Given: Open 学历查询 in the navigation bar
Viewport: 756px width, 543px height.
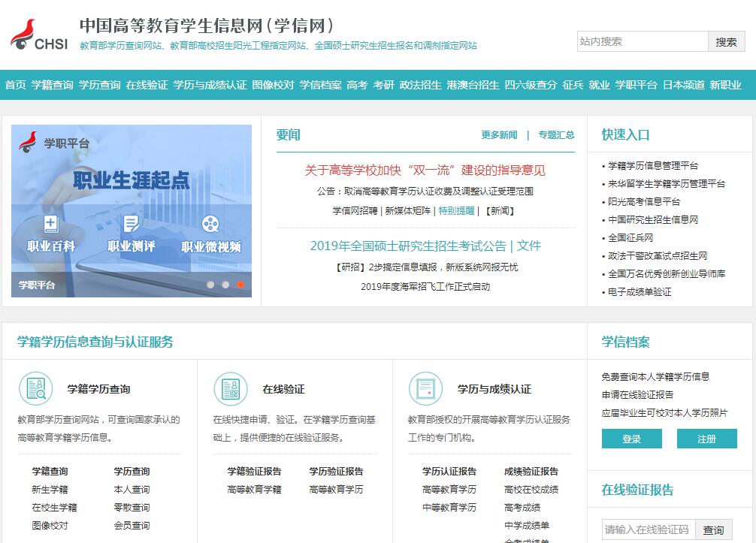Looking at the screenshot, I should (x=99, y=86).
